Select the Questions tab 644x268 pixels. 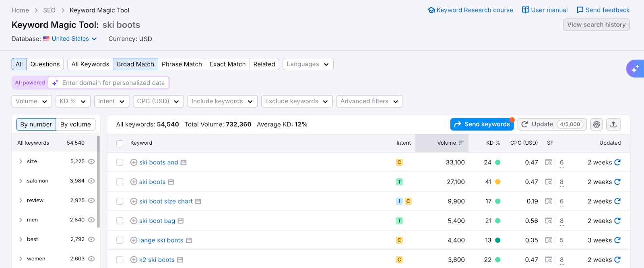45,64
